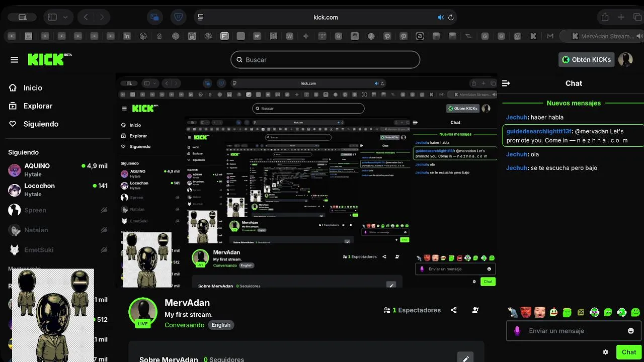The width and height of the screenshot is (644, 362).
Task: Click the 1 Espectadores viewer count
Action: (412, 310)
